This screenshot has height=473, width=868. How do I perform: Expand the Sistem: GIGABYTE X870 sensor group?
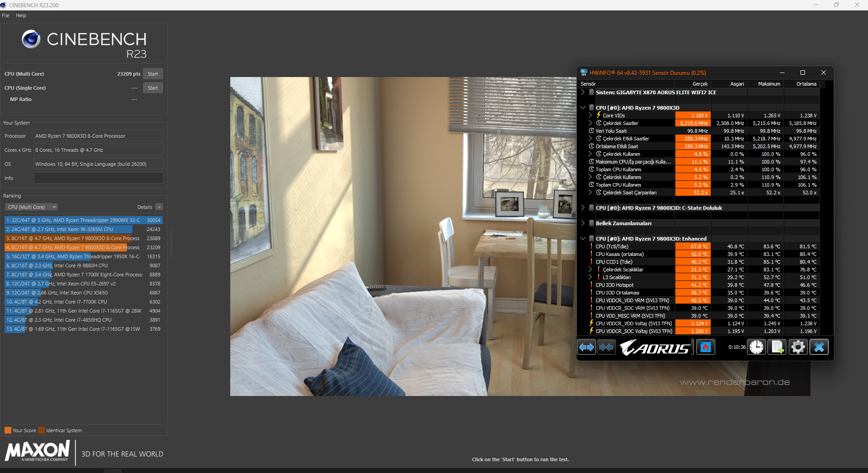tap(583, 92)
